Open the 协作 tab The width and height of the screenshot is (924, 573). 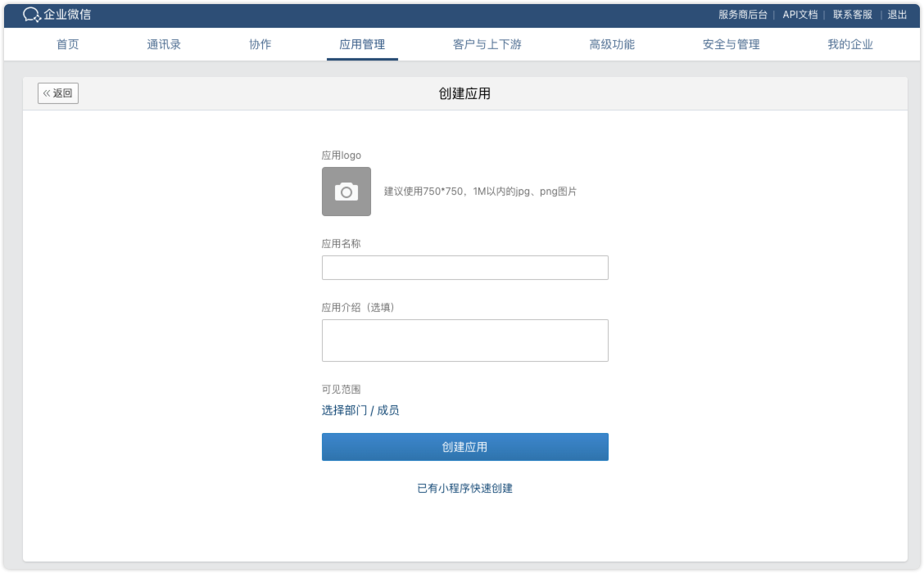tap(260, 44)
